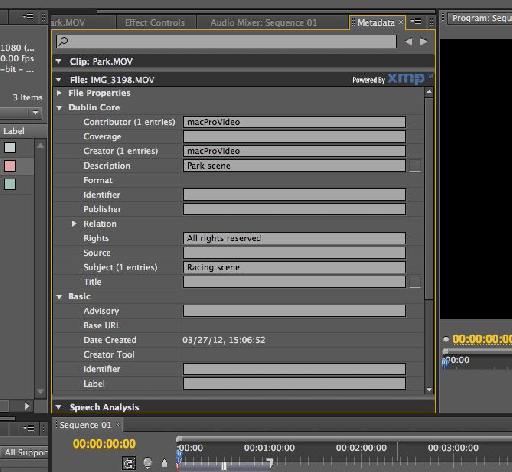Click 00:01:00:00 on the timeline ruler

[269, 448]
